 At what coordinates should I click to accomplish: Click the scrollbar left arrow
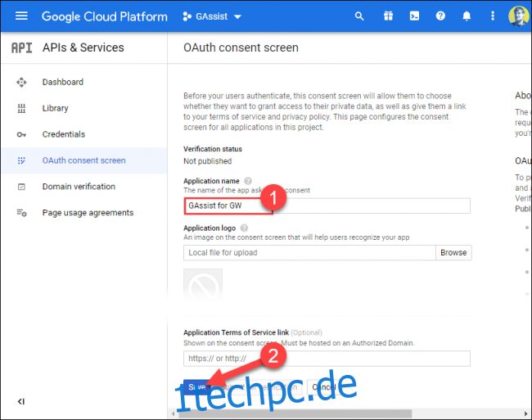click(173, 414)
